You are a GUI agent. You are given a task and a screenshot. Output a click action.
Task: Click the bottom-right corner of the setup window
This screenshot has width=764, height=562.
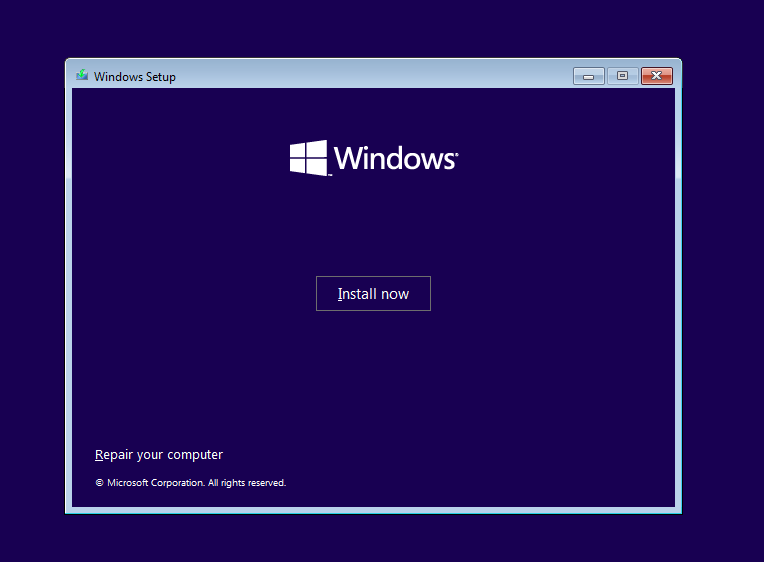click(x=679, y=511)
